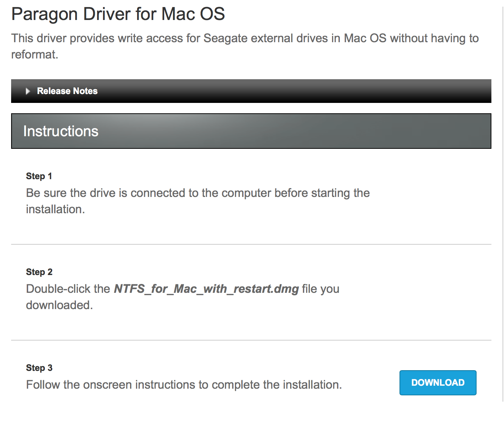
Task: Click the vertical scrollbar on the right edge
Action: click(x=503, y=204)
